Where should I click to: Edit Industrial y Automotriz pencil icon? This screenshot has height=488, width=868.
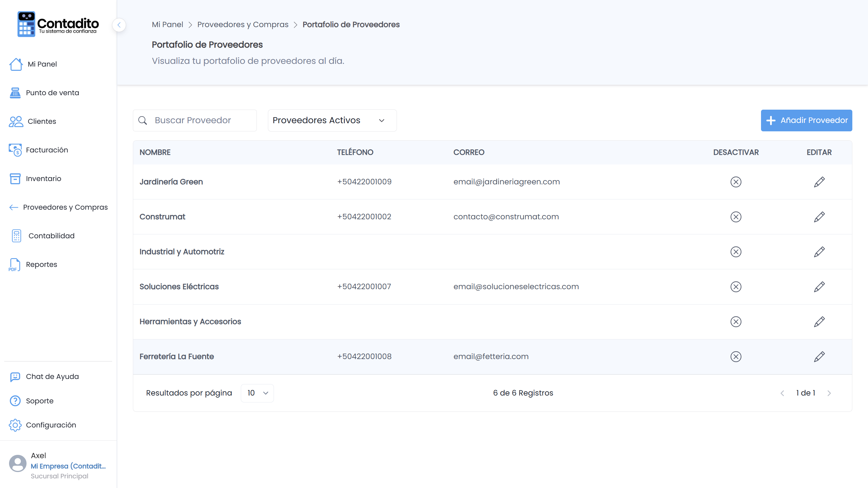819,252
